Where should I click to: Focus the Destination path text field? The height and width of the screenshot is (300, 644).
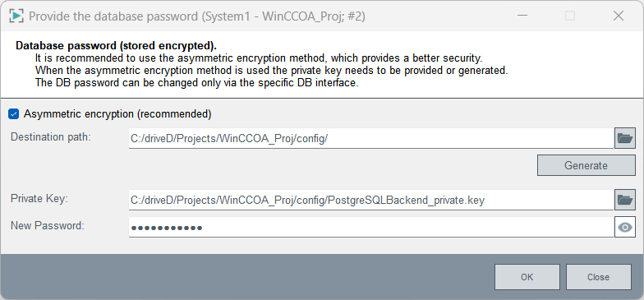(371, 138)
